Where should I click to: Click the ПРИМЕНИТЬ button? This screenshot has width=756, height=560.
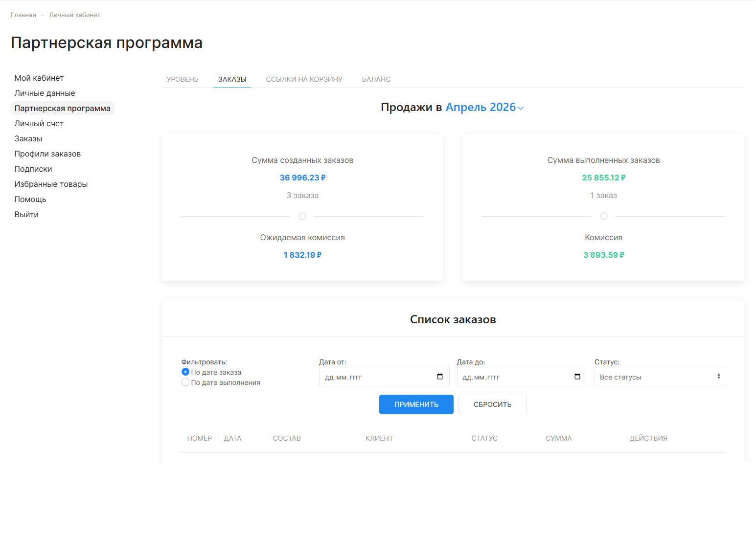(x=416, y=404)
